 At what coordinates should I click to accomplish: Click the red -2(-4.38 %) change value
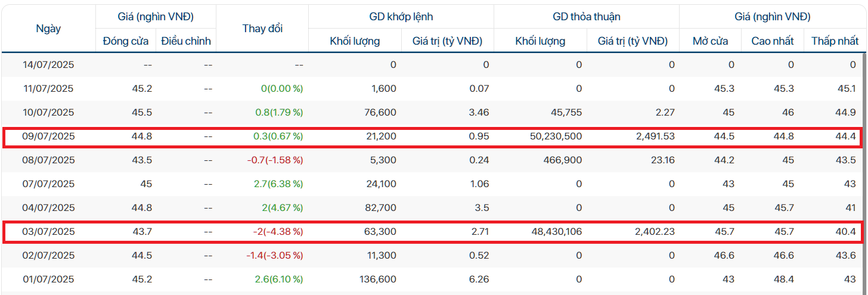pos(275,231)
